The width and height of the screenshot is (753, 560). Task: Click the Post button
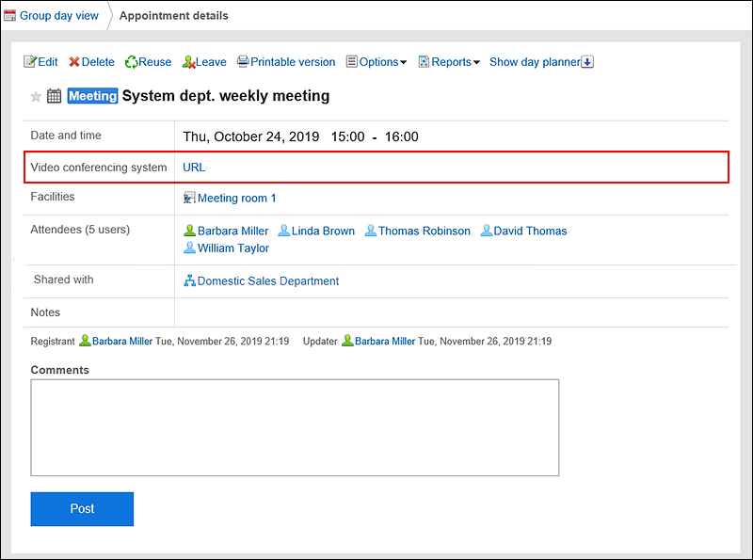pos(82,508)
